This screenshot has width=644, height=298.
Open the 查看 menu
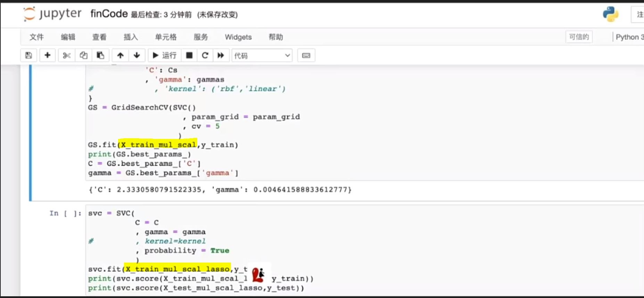click(x=99, y=37)
